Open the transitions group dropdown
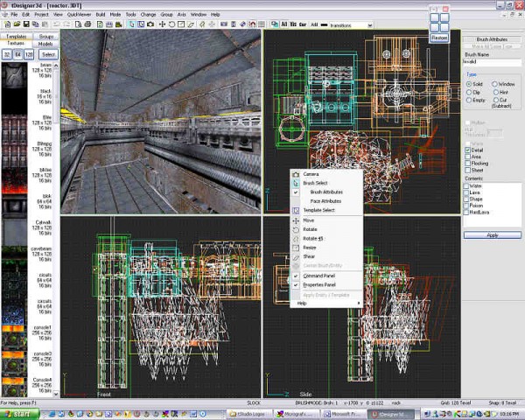The width and height of the screenshot is (525, 420). click(x=369, y=25)
